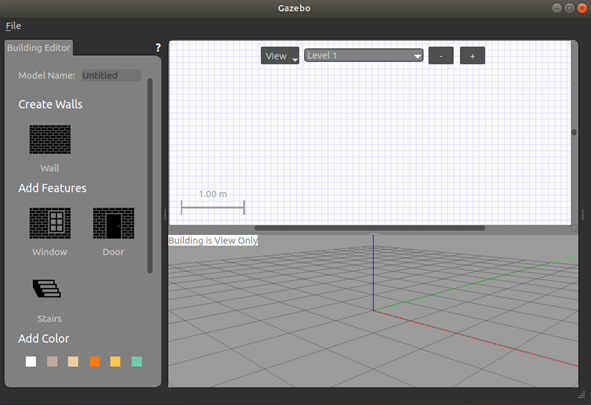The height and width of the screenshot is (405, 591).
Task: Close the Gazebo window
Action: tap(582, 8)
